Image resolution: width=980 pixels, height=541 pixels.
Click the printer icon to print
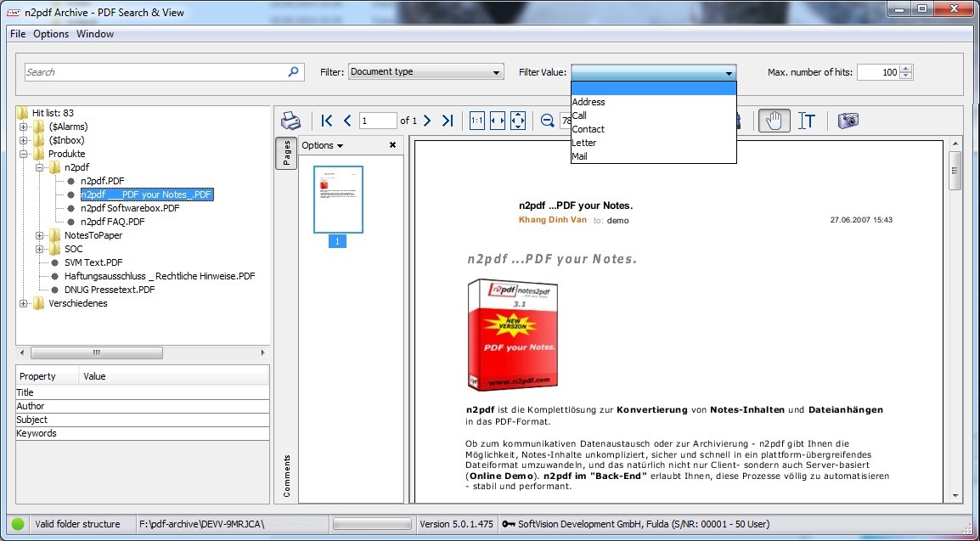pyautogui.click(x=290, y=120)
